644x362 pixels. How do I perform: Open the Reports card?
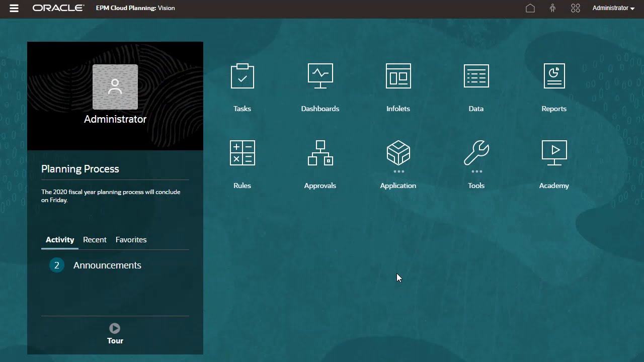(x=554, y=87)
